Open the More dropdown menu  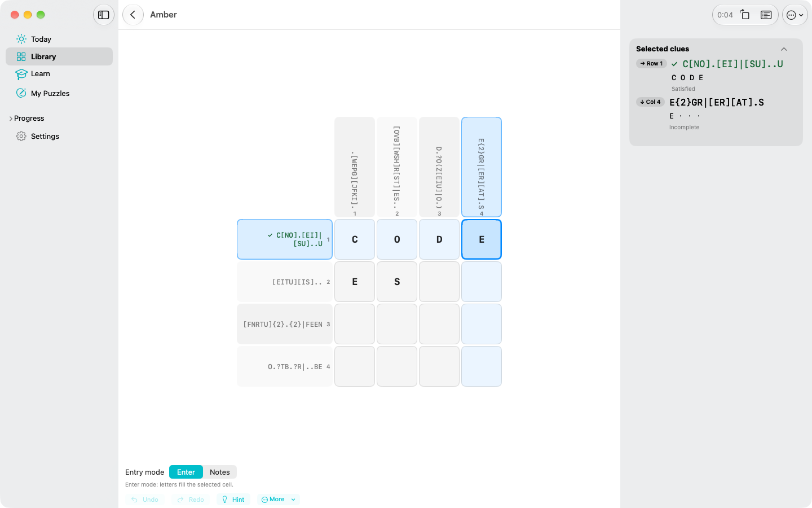pos(279,500)
